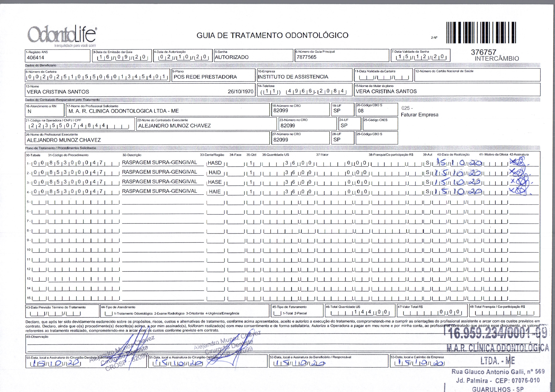The height and width of the screenshot is (392, 555).
Task: Click the beneficiary name VERA CRISTINA SANTOS
Action: tap(58, 92)
